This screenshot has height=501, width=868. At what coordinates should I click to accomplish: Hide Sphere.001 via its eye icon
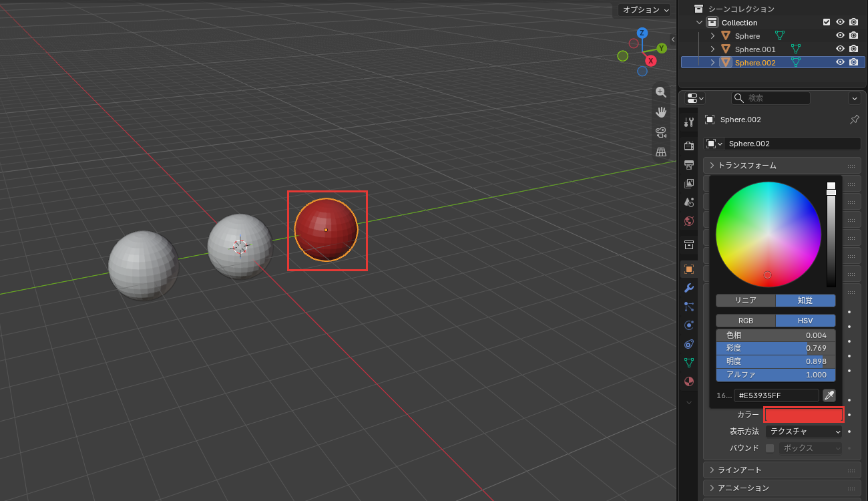(841, 49)
